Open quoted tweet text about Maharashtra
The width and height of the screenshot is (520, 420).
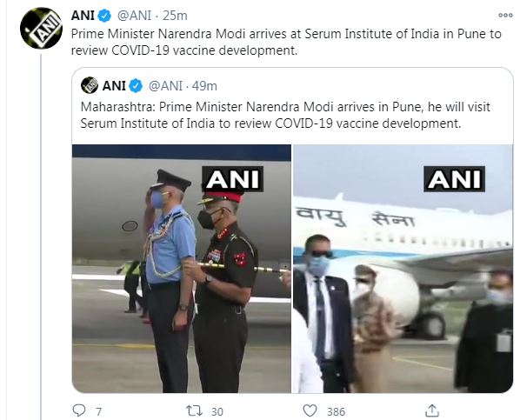coord(285,115)
